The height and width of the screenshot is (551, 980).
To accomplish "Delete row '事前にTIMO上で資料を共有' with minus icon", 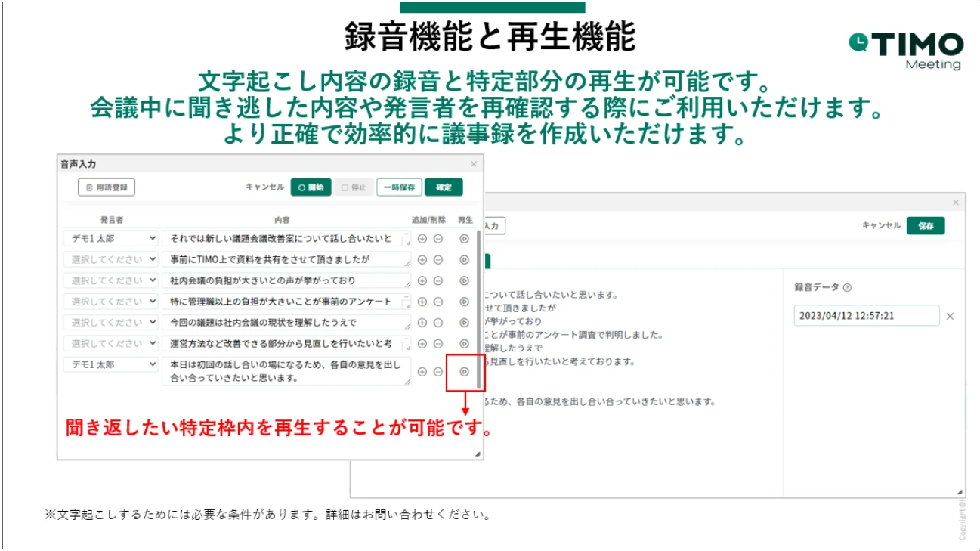I will [437, 260].
